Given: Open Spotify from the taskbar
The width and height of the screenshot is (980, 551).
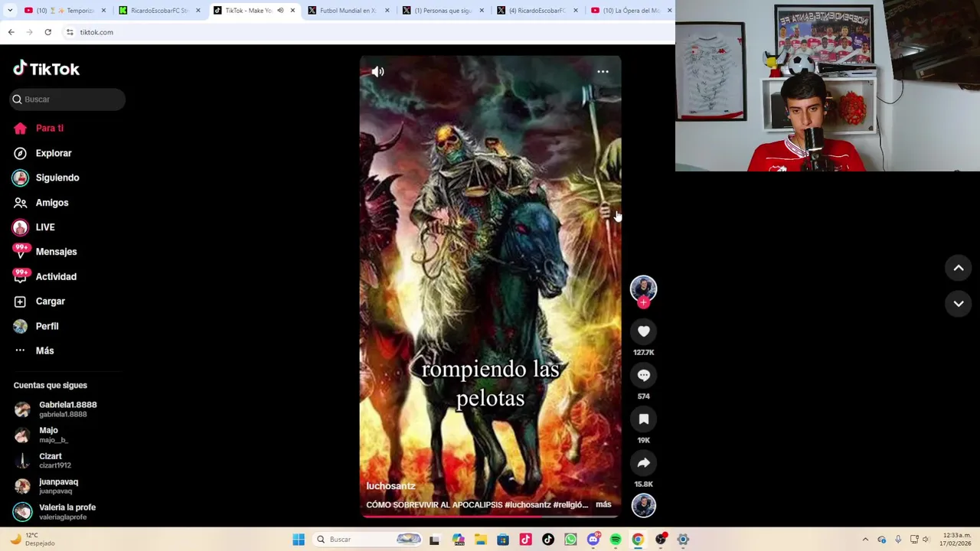Looking at the screenshot, I should pyautogui.click(x=616, y=540).
